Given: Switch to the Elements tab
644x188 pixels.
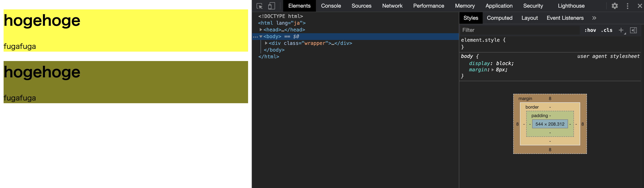Looking at the screenshot, I should [299, 6].
